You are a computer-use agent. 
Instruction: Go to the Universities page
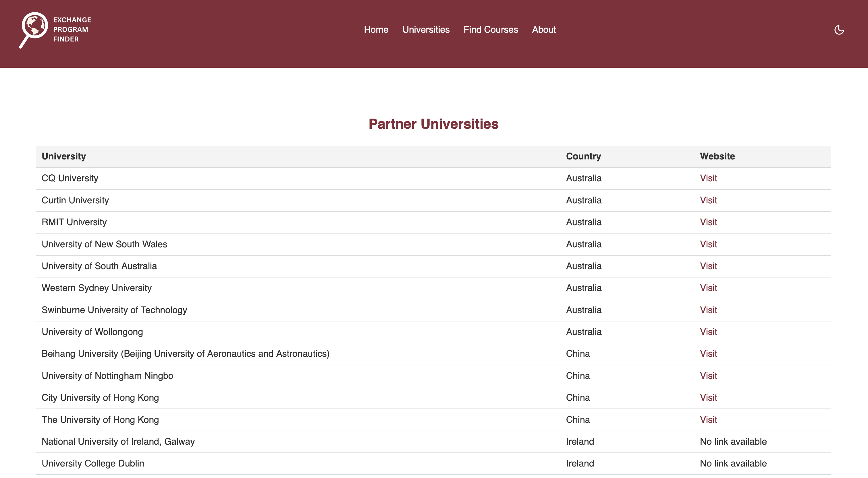coord(426,30)
